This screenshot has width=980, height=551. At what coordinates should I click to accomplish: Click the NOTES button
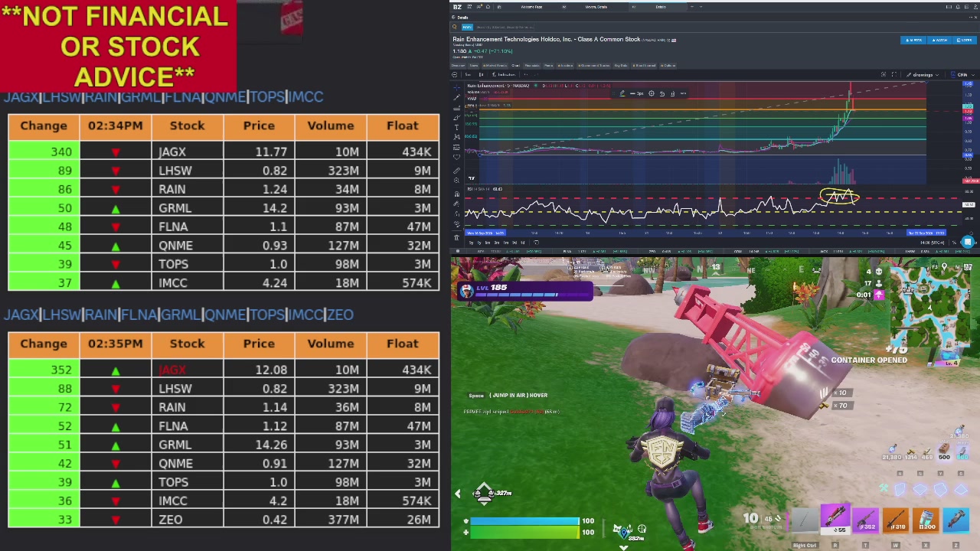[965, 40]
